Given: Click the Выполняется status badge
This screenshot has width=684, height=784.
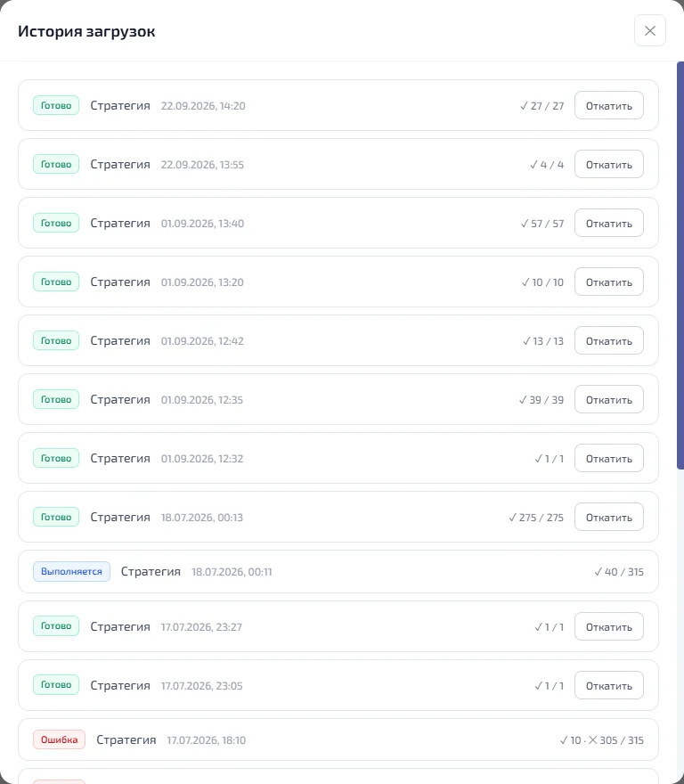Looking at the screenshot, I should [x=71, y=571].
